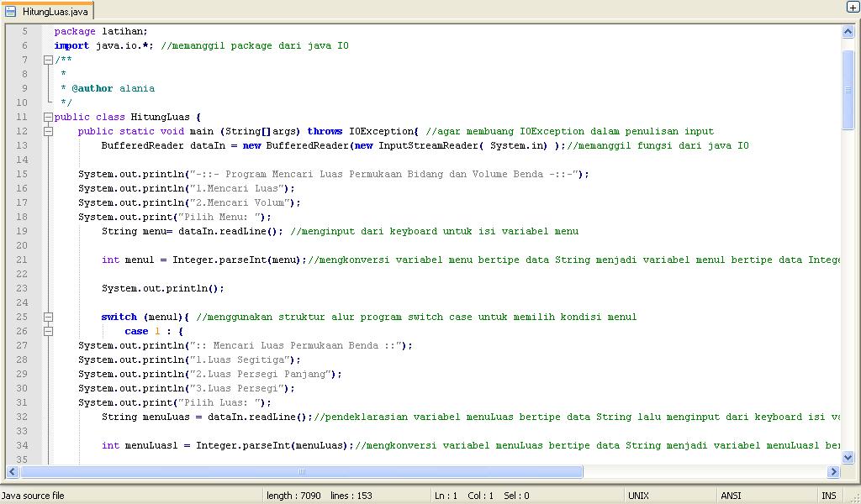Click the ANSI encoding indicator
Image resolution: width=861 pixels, height=504 pixels.
[731, 495]
